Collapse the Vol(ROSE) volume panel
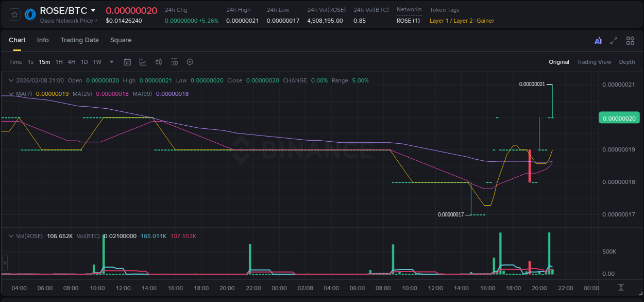 pyautogui.click(x=11, y=236)
